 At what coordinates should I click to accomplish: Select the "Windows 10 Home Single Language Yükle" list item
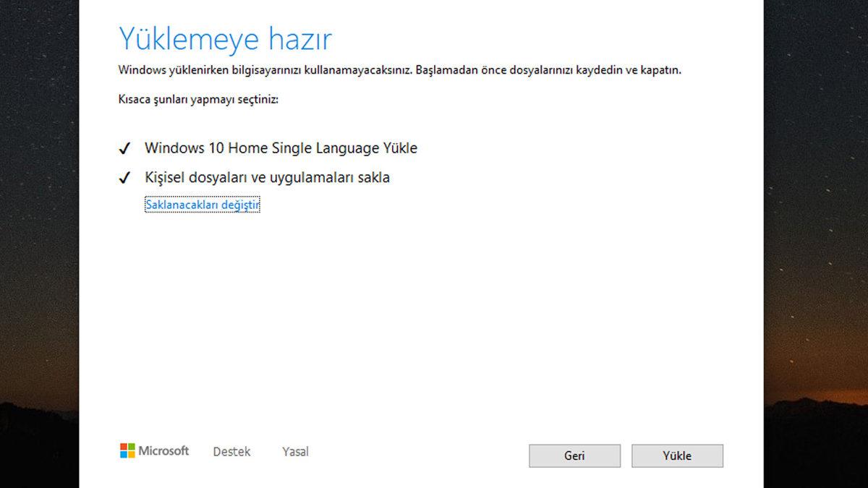281,147
